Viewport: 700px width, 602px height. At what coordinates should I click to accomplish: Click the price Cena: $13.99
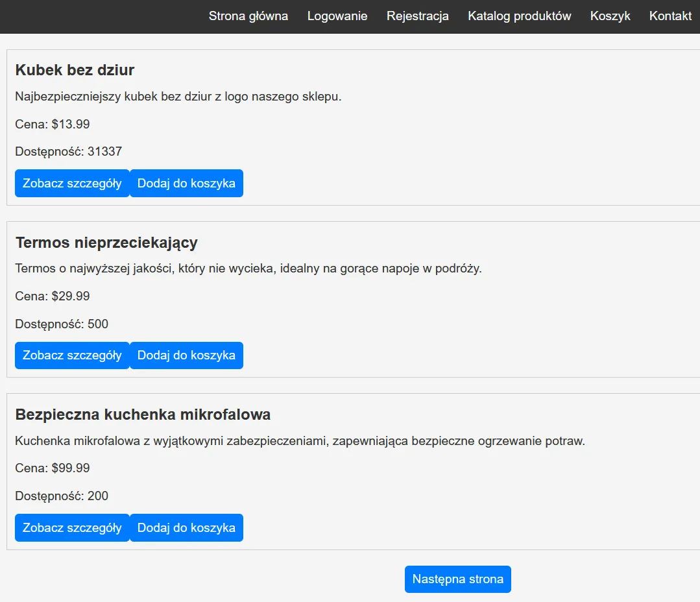click(53, 124)
